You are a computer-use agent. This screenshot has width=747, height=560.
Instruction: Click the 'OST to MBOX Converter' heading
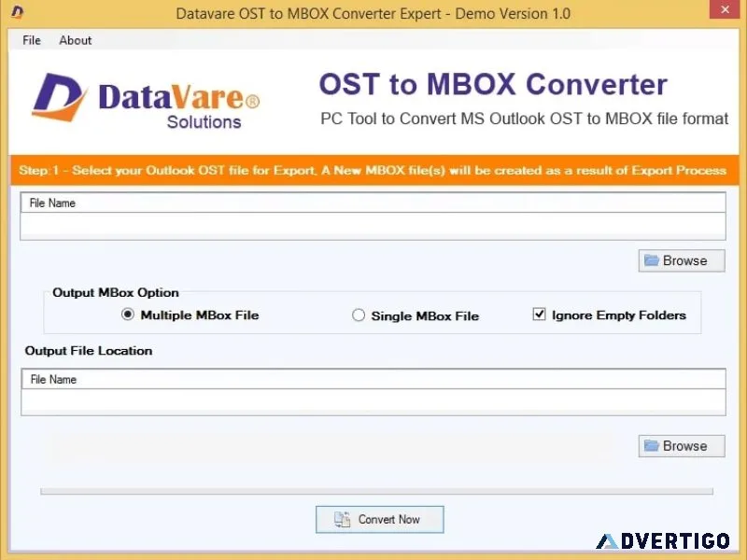493,84
